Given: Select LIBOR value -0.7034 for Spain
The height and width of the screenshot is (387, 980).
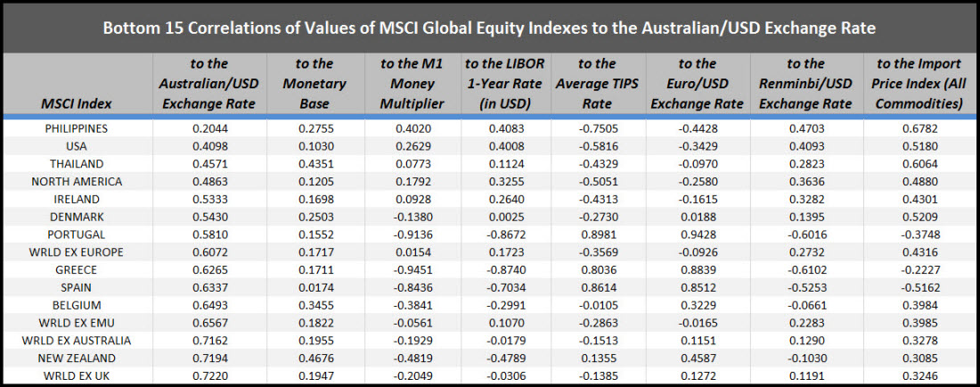Looking at the screenshot, I should (505, 288).
